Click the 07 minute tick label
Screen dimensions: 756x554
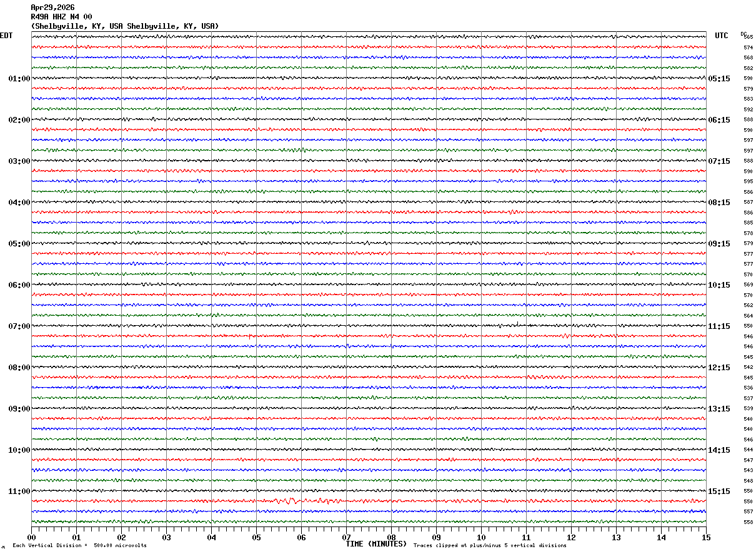[x=346, y=537]
